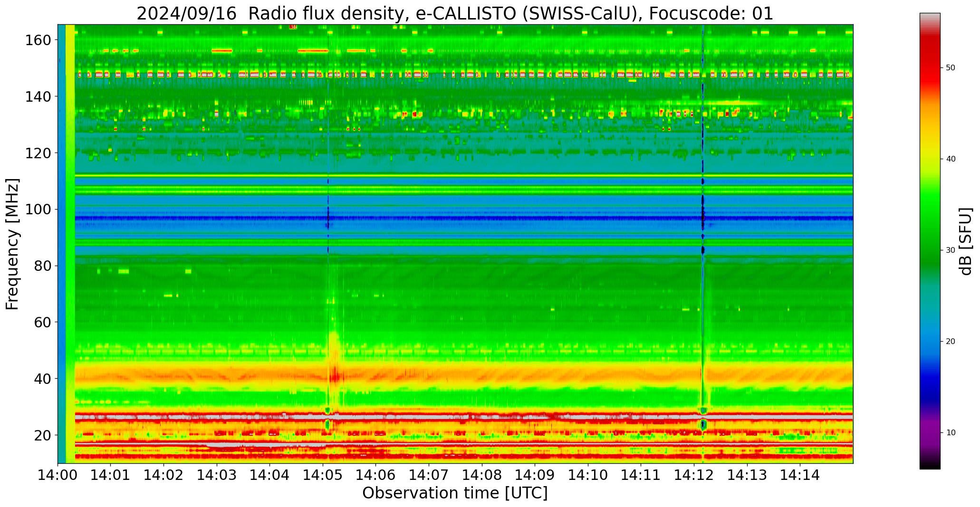Click the 160 frequency tick label
The image size is (980, 507).
[x=38, y=40]
